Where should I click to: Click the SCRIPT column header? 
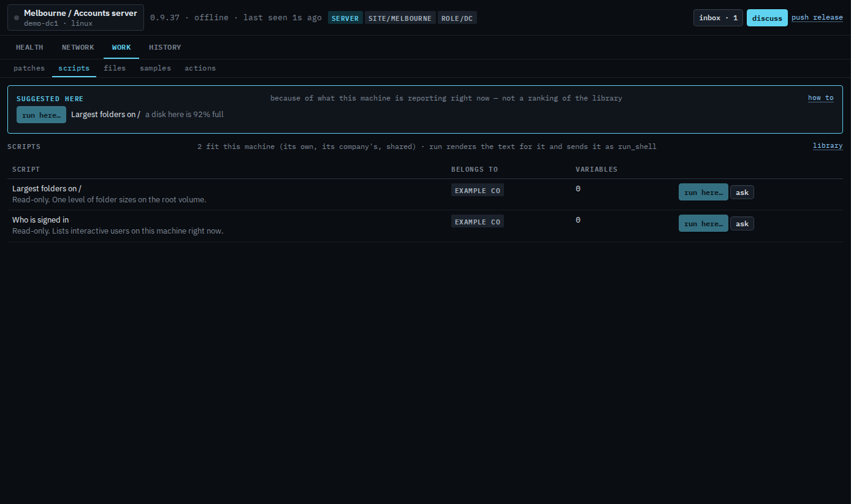(26, 169)
